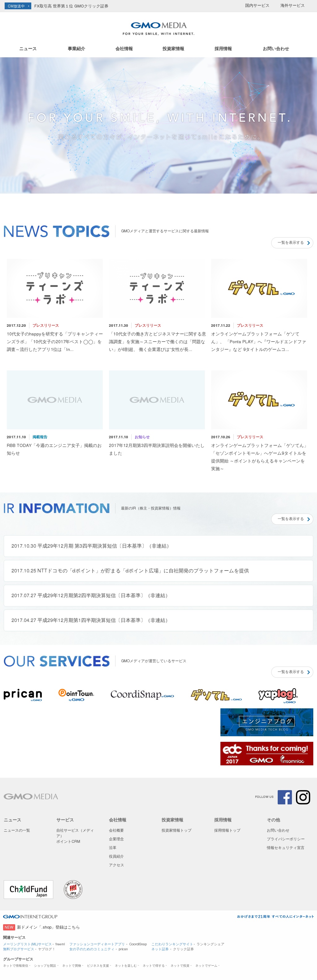Click メーリングリスト(ML)サービス link
Screen dimensions: 317x980
tap(27, 944)
